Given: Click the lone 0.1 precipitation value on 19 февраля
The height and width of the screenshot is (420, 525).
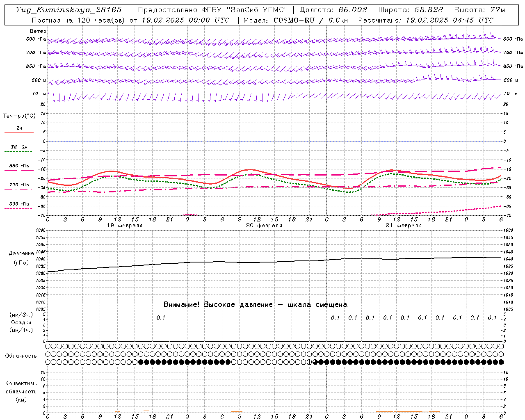Looking at the screenshot, I should (x=161, y=317).
